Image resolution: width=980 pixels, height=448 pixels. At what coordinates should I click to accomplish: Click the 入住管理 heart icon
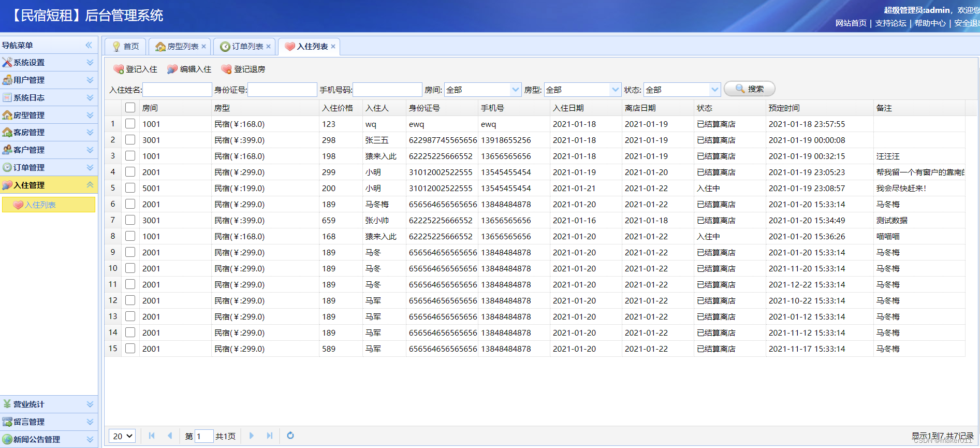(x=7, y=185)
